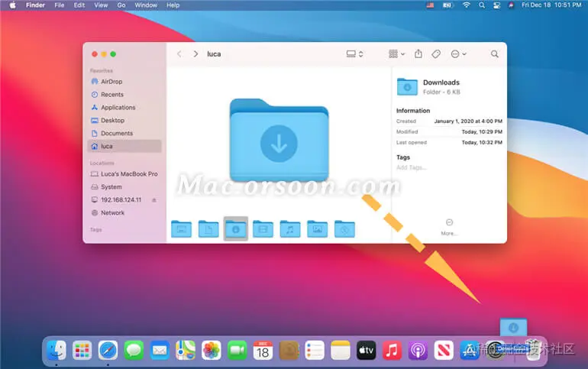Open Spotlight search in the menu bar
The width and height of the screenshot is (588, 369).
click(482, 5)
